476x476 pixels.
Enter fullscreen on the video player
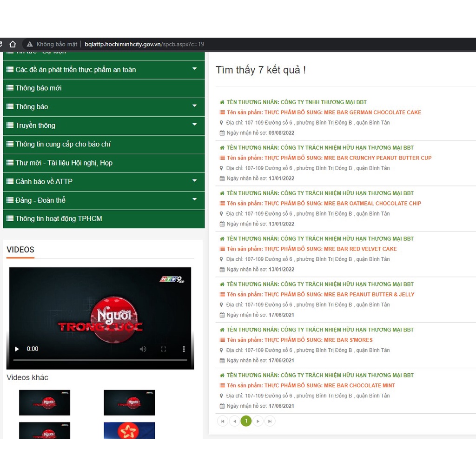coord(164,349)
